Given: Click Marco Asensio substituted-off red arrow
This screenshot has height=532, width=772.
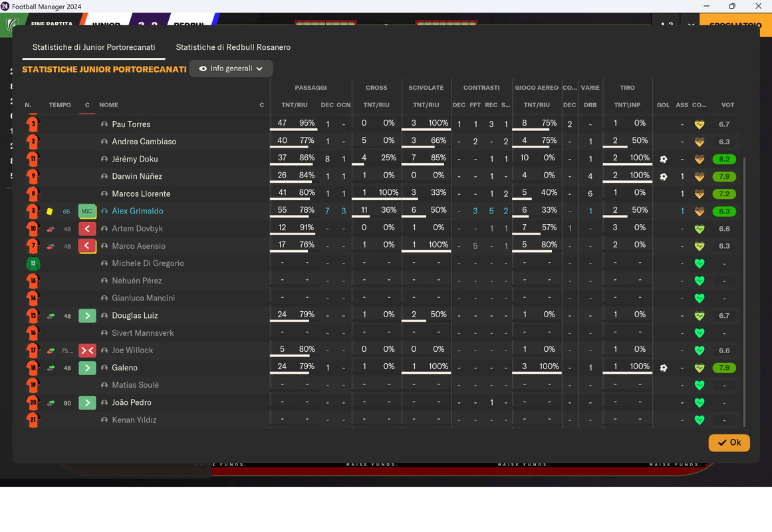Looking at the screenshot, I should click(87, 246).
